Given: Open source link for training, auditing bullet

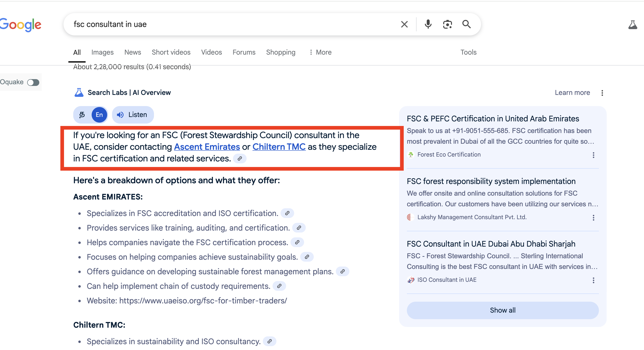Looking at the screenshot, I should [x=299, y=228].
